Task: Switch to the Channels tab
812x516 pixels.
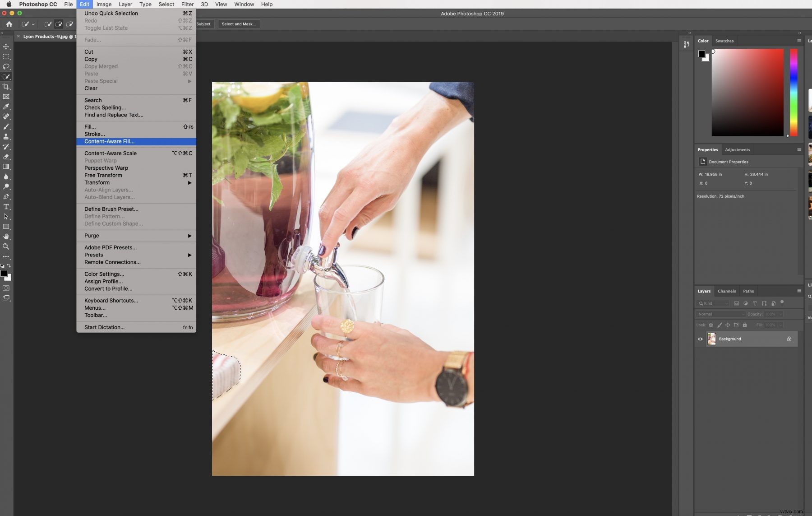Action: 727,291
